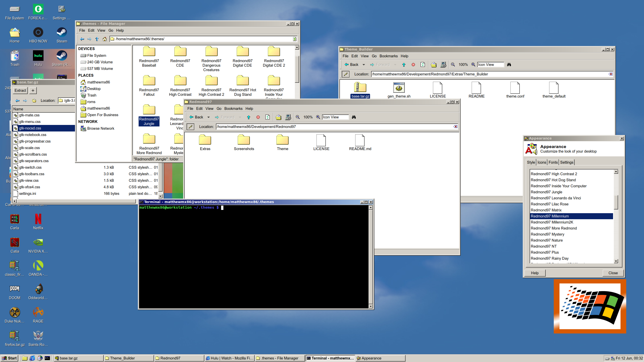Image resolution: width=644 pixels, height=362 pixels.
Task: Open Back history dropdown in Redmond97
Action: click(209, 117)
